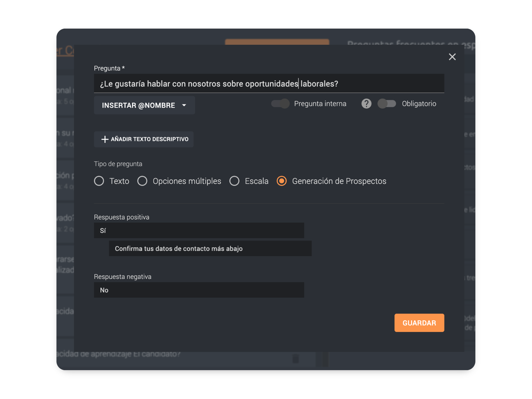Enable the Obligatorio switch
Image resolution: width=532 pixels, height=399 pixels.
[x=387, y=104]
